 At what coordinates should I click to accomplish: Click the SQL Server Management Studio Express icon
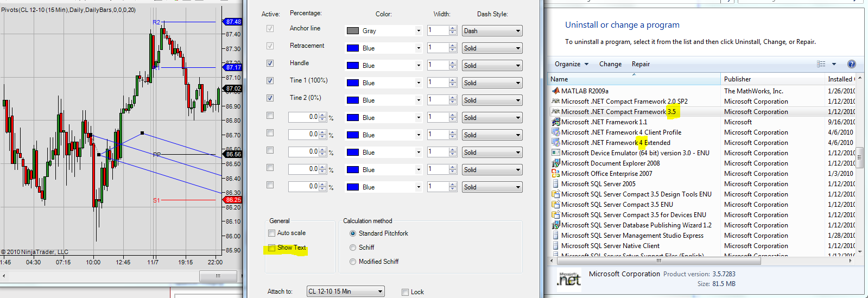click(x=555, y=236)
